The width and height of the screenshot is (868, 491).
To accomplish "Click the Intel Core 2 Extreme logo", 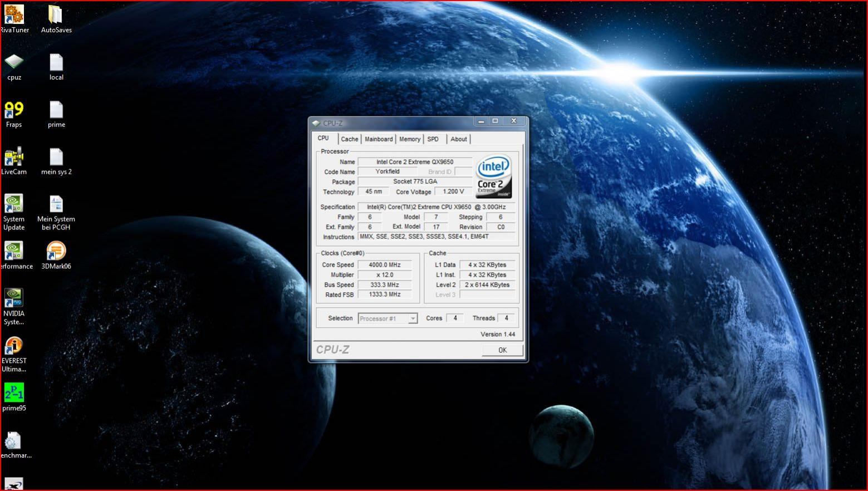I will pos(494,177).
